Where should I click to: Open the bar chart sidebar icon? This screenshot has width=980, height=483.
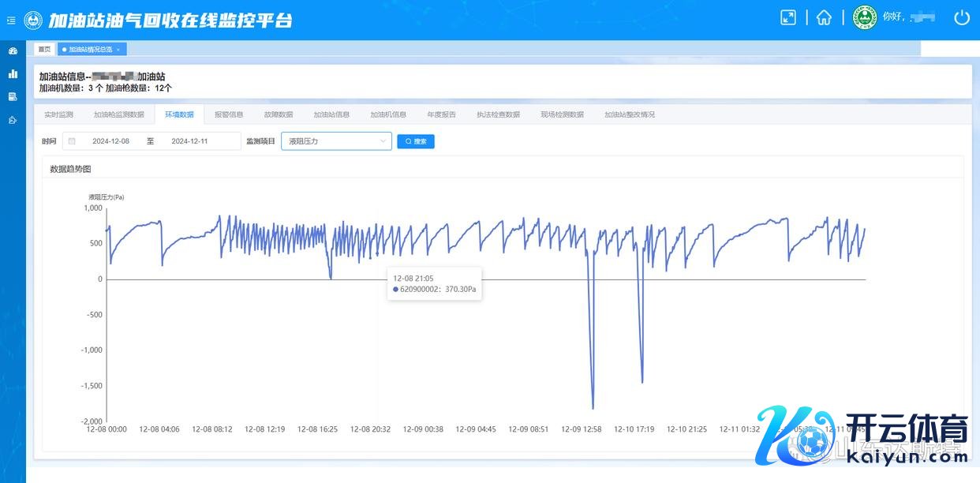pos(13,74)
